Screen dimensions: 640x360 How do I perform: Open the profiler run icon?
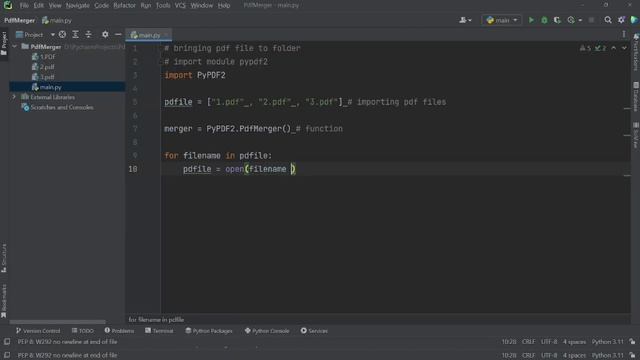pos(571,20)
